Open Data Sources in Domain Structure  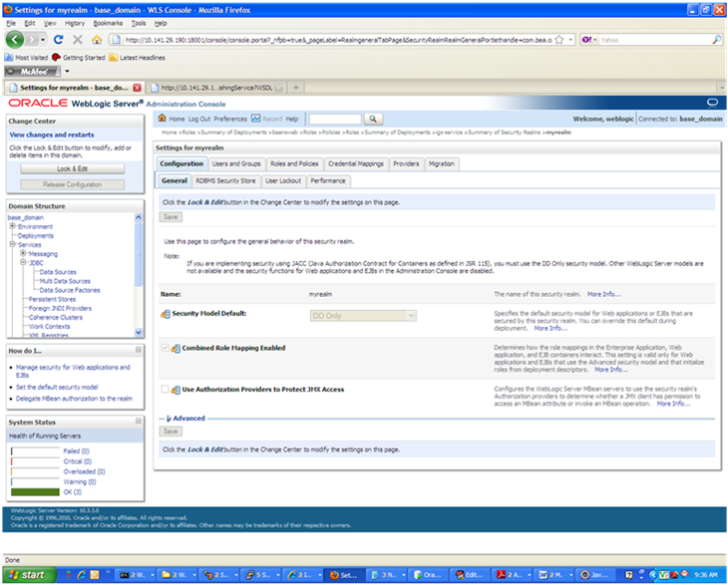click(58, 272)
